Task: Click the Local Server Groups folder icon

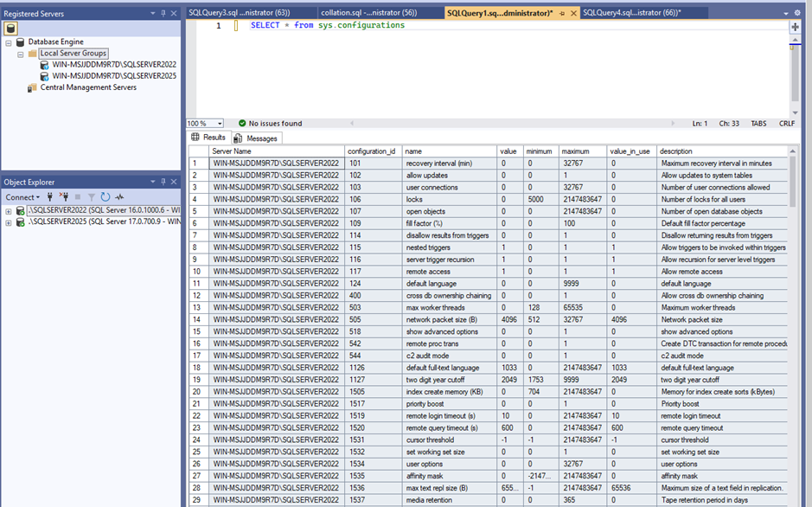Action: tap(33, 54)
